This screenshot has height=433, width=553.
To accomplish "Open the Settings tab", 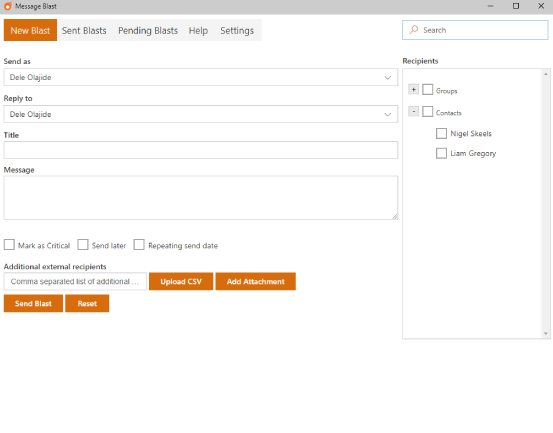I will (x=237, y=31).
